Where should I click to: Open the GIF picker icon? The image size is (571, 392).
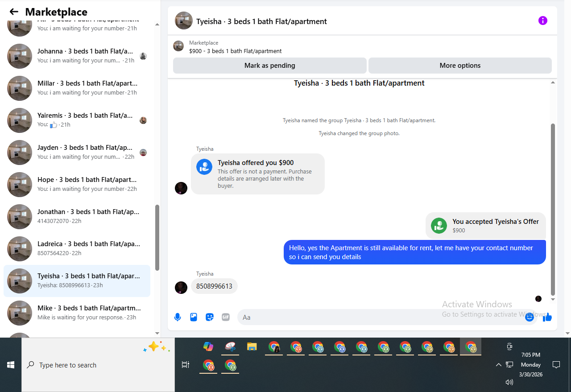click(x=226, y=317)
